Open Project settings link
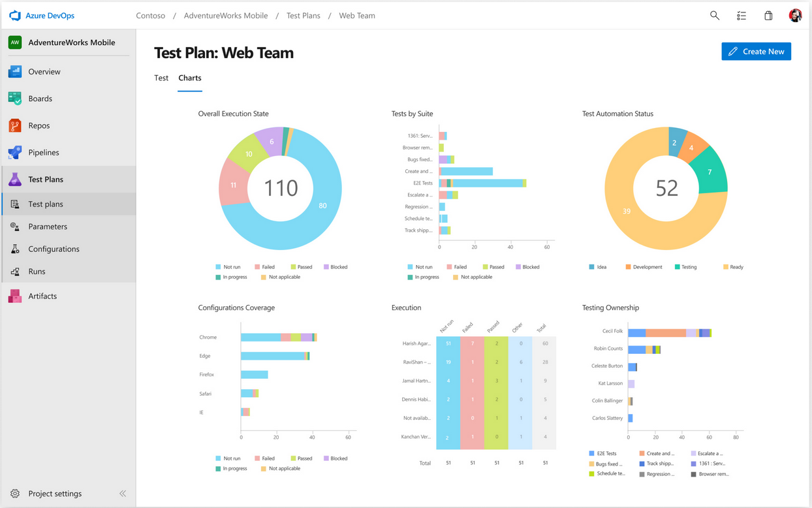 [55, 494]
